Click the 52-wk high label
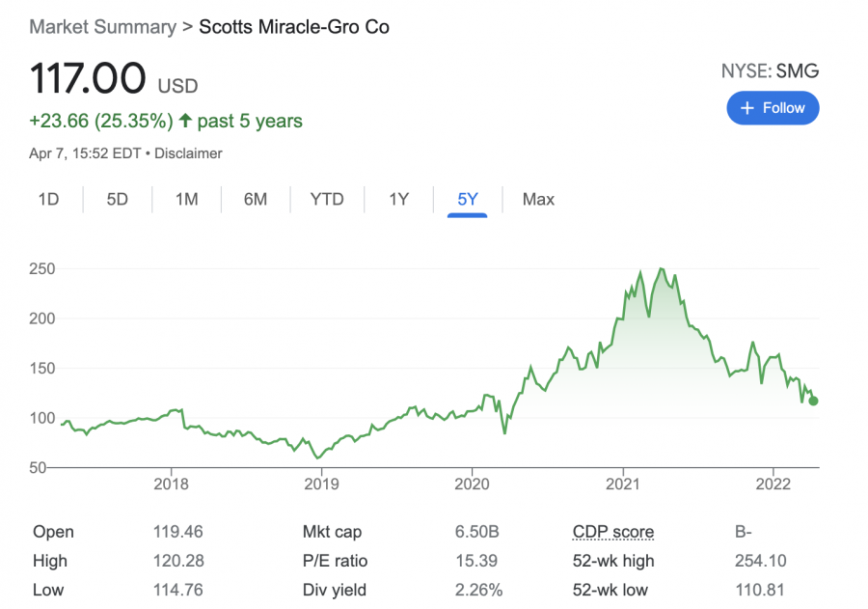This screenshot has width=868, height=609. (612, 561)
